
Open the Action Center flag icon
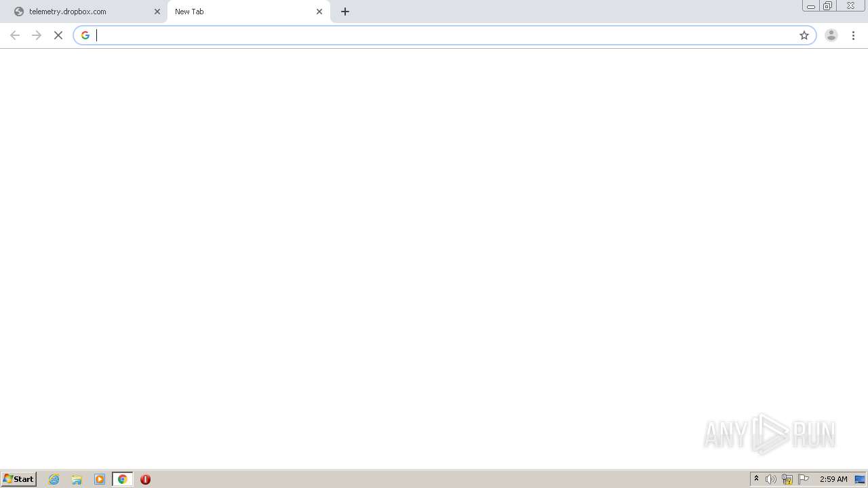(804, 479)
